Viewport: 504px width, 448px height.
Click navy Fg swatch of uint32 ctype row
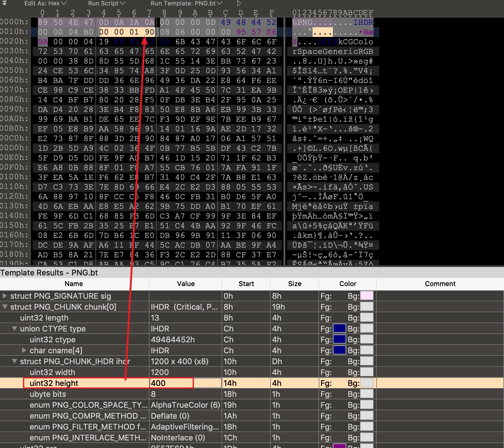(339, 339)
